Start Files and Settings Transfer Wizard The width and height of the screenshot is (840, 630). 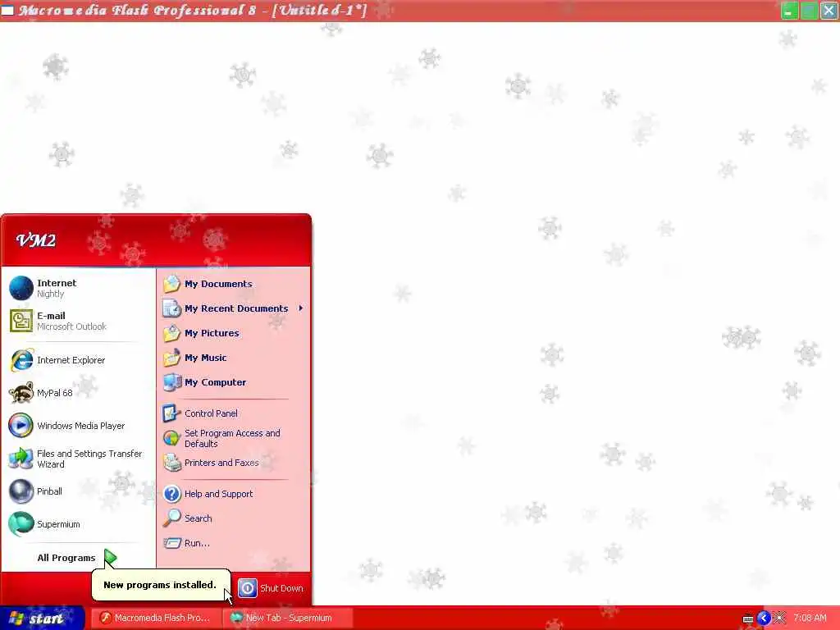coord(78,459)
